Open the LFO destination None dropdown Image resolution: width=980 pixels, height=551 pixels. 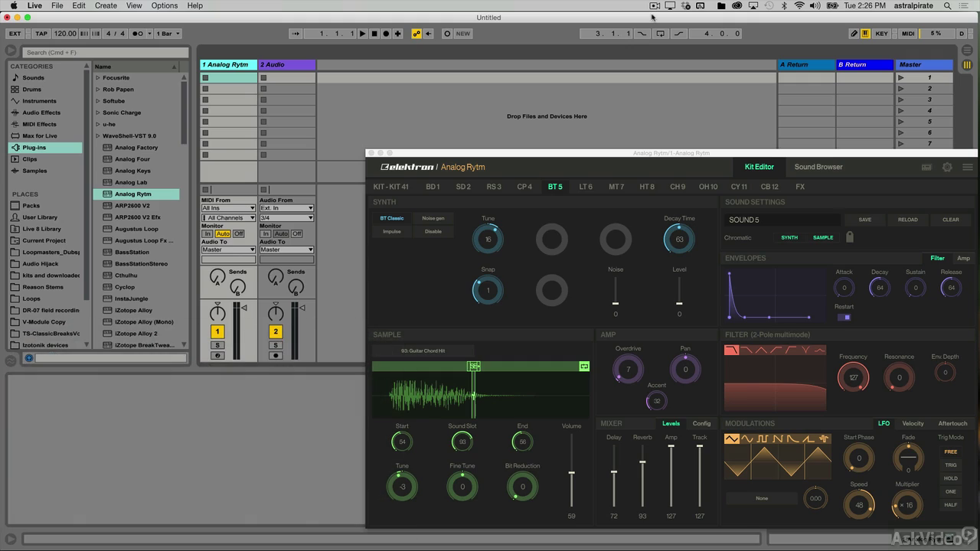762,498
